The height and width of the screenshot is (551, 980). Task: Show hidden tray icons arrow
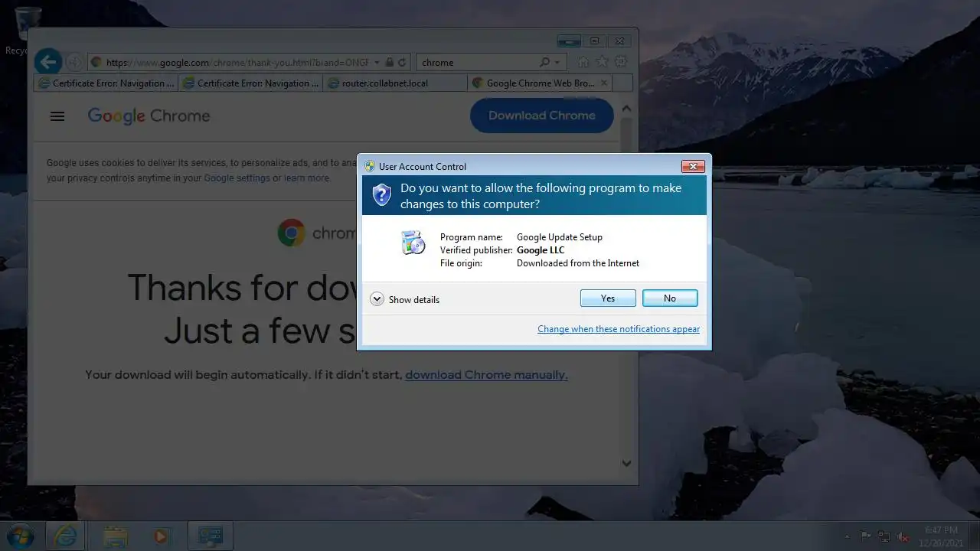click(x=847, y=536)
